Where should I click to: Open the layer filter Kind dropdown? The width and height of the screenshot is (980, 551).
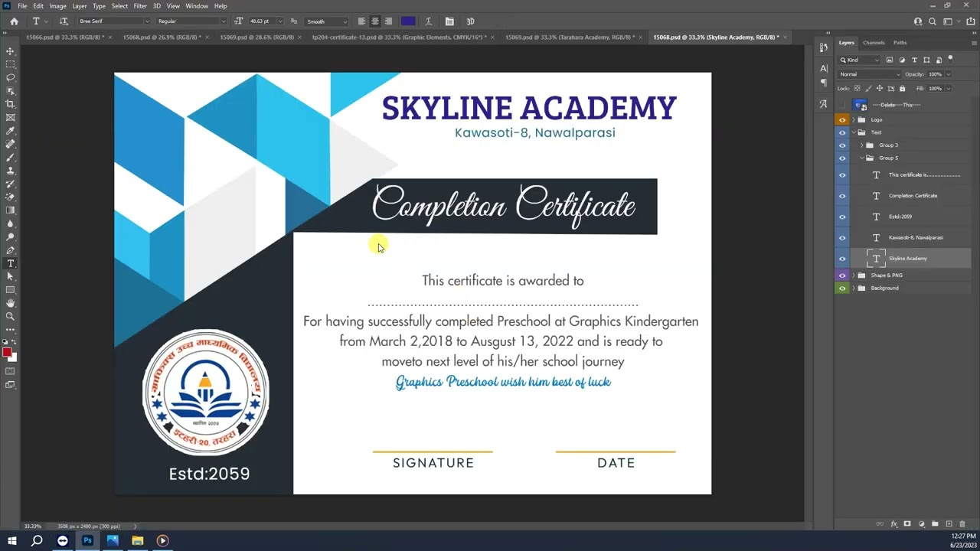point(860,60)
